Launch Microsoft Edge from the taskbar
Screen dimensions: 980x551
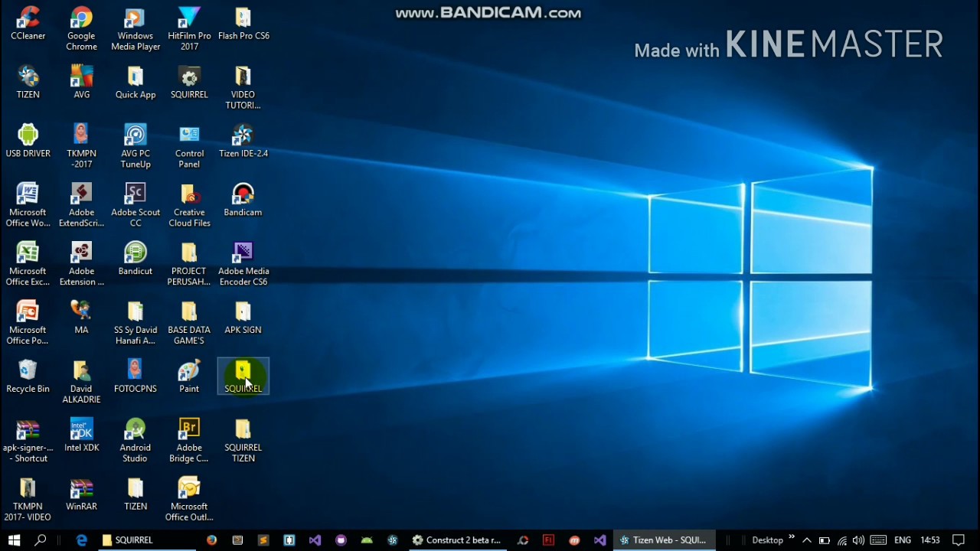[x=82, y=540]
